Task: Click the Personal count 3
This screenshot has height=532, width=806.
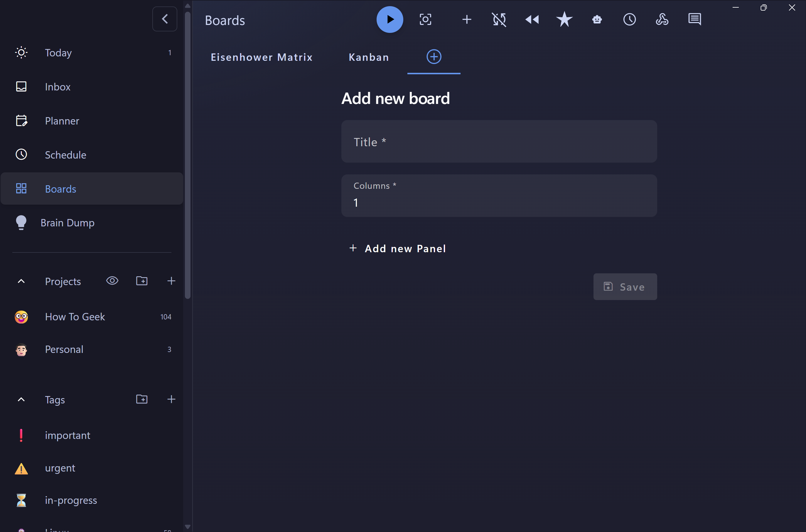Action: [169, 349]
